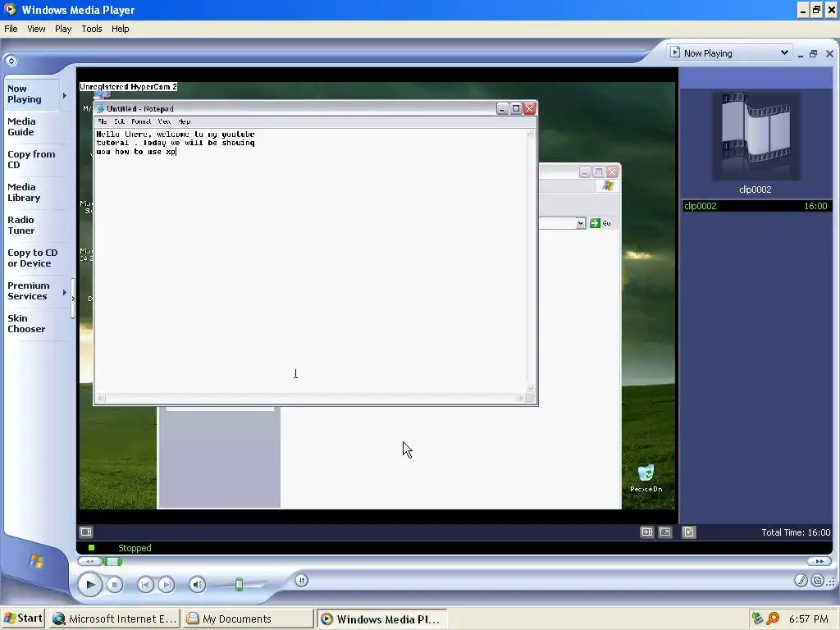
Task: Expand the Premium Services arrow
Action: click(65, 293)
